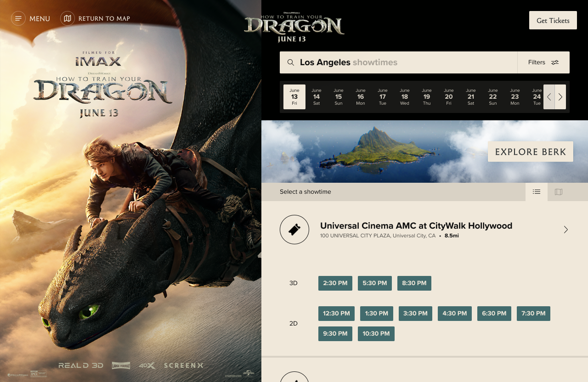Click the Return to Map icon
Image resolution: width=588 pixels, height=382 pixels.
(68, 18)
